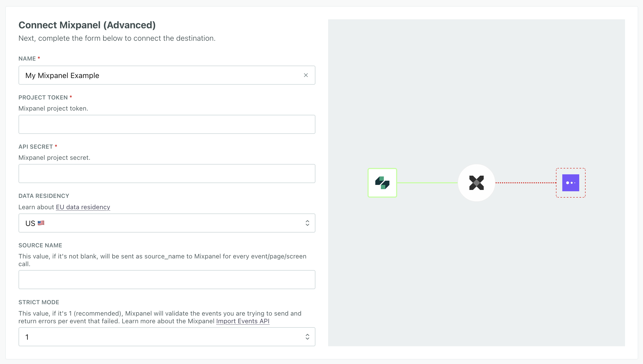Viewport: 643px width, 364px height.
Task: Click the Name input containing My Mixpanel Example
Action: tap(167, 75)
